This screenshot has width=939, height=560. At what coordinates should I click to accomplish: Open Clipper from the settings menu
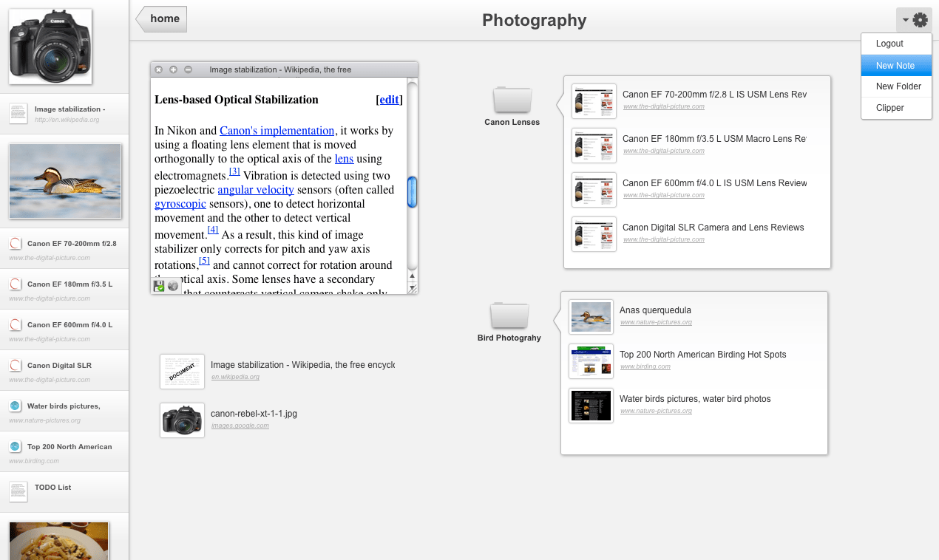[x=896, y=108]
